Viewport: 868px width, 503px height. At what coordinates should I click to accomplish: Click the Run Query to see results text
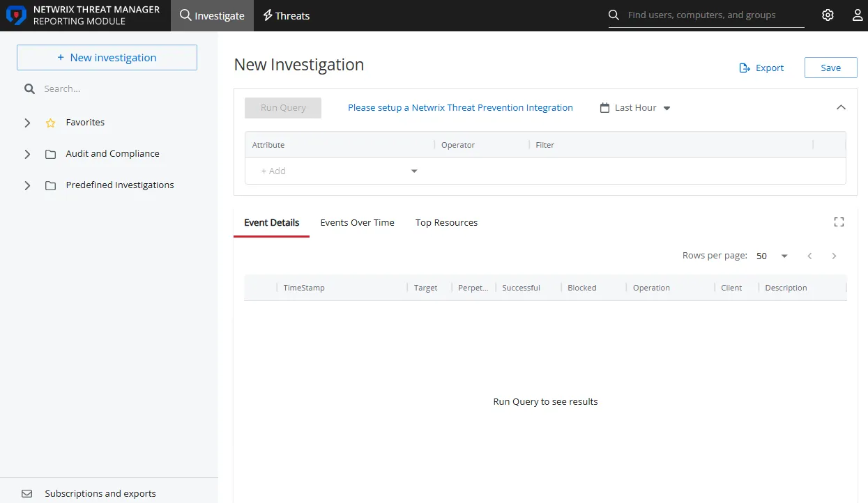tap(545, 402)
